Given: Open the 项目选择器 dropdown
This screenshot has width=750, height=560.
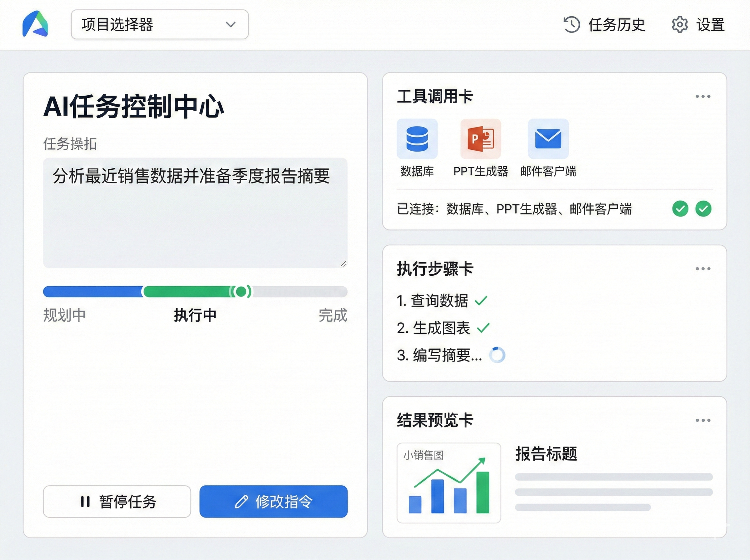Looking at the screenshot, I should click(159, 24).
